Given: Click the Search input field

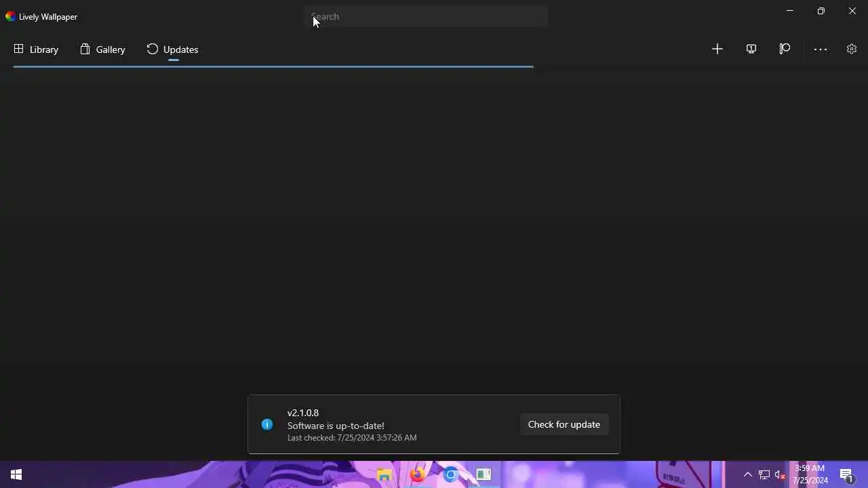Looking at the screenshot, I should 426,16.
